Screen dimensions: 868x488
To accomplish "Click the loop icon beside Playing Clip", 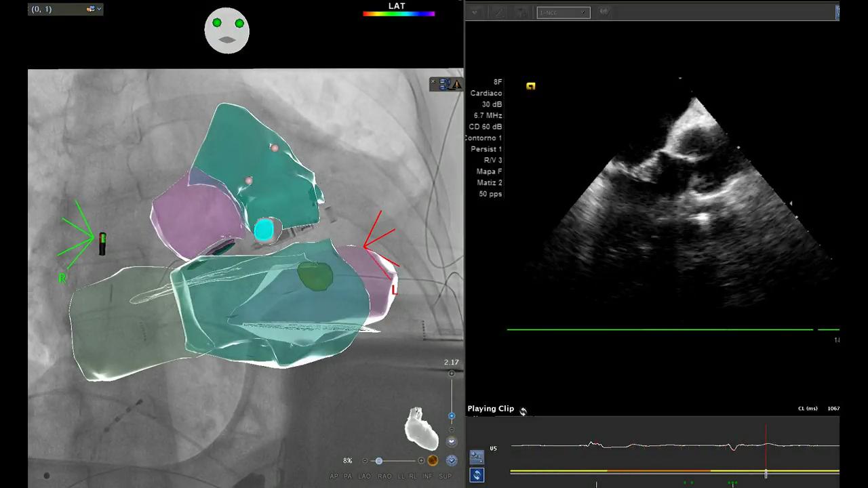I will click(x=523, y=411).
